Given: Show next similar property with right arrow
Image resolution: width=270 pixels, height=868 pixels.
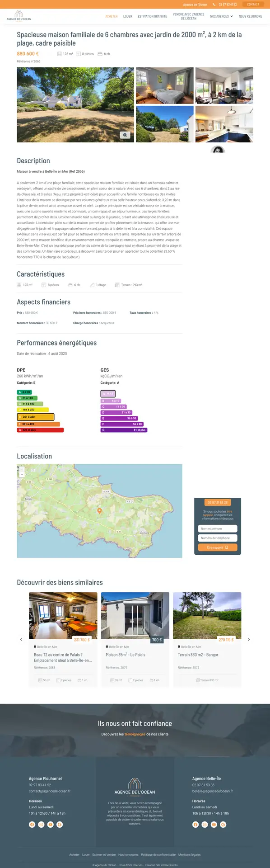Looking at the screenshot, I should pyautogui.click(x=249, y=639).
